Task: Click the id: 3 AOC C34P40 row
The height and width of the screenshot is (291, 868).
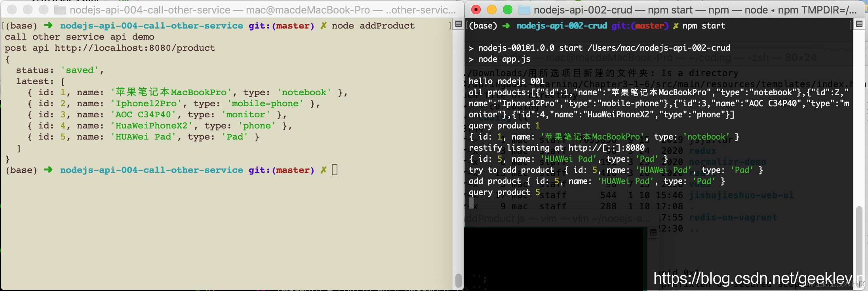Action: click(157, 115)
